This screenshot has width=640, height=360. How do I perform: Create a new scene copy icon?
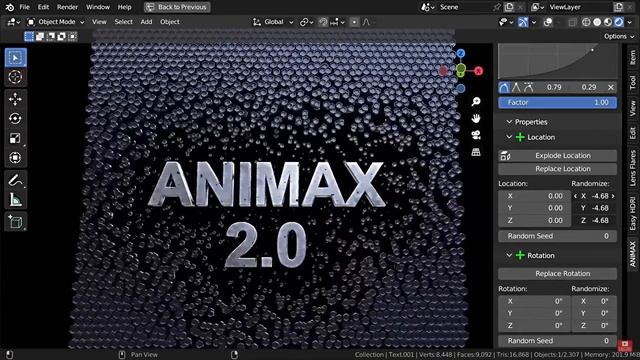509,7
